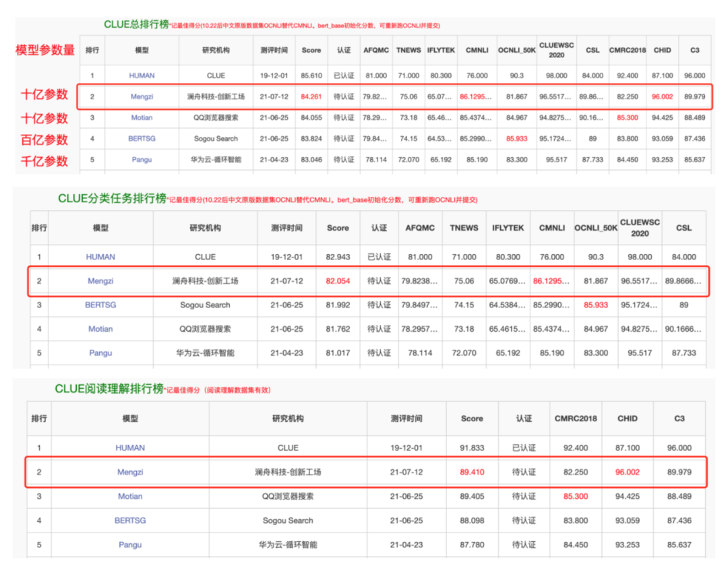Select the Motian score 81.762

(x=338, y=329)
